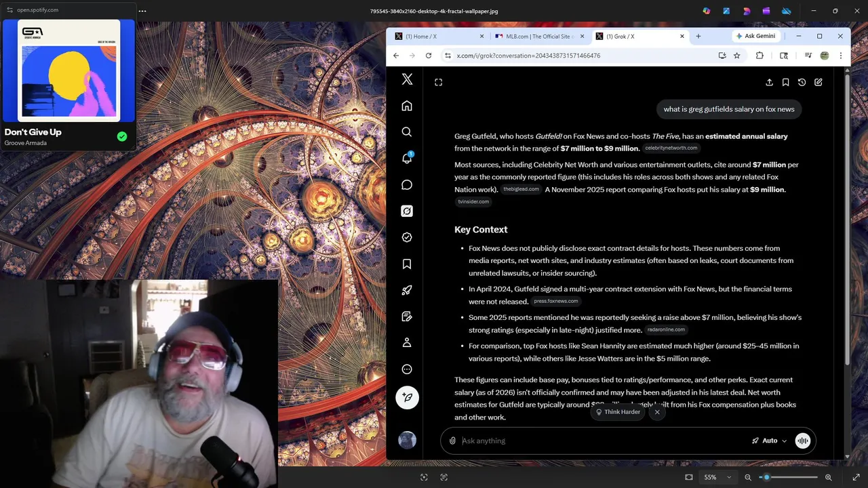Switch to the Home / X tab

click(439, 36)
